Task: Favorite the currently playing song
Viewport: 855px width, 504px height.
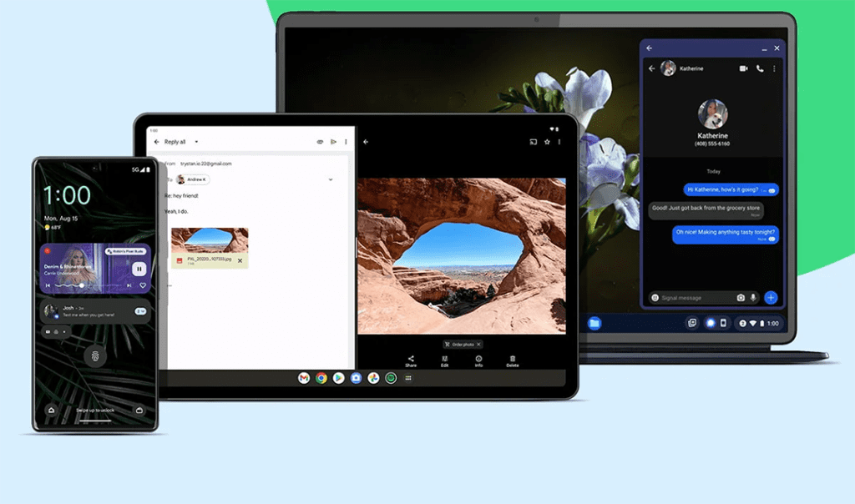Action: (x=144, y=286)
